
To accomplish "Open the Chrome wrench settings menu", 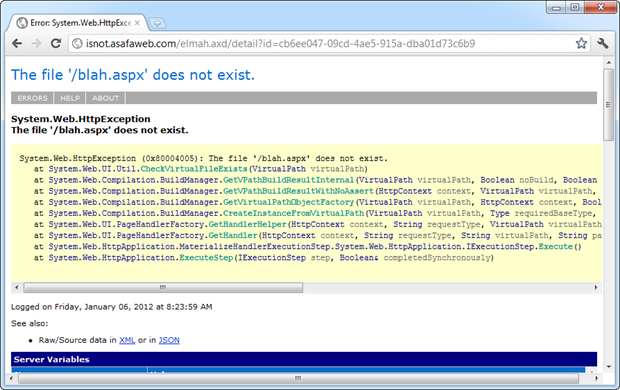I will pyautogui.click(x=603, y=43).
